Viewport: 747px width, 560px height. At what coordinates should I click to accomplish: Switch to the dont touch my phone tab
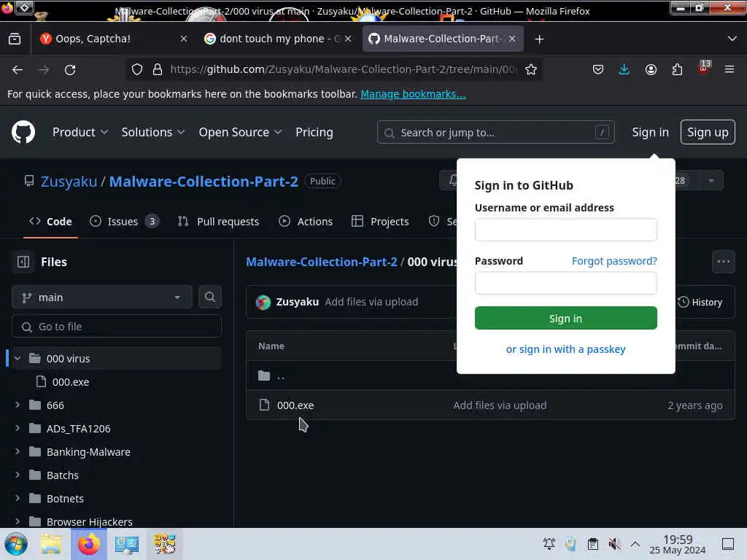[279, 39]
